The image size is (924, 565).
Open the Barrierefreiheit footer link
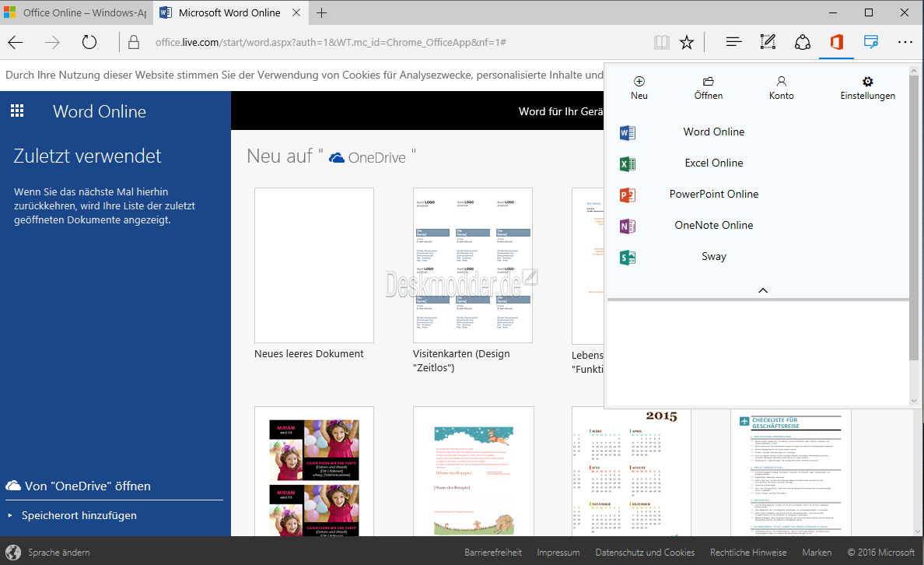[492, 553]
